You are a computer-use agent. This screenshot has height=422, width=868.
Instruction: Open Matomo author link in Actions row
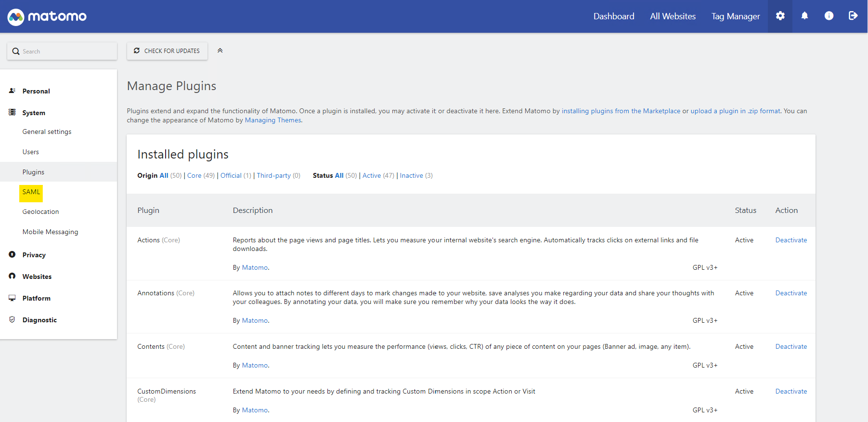tap(255, 267)
